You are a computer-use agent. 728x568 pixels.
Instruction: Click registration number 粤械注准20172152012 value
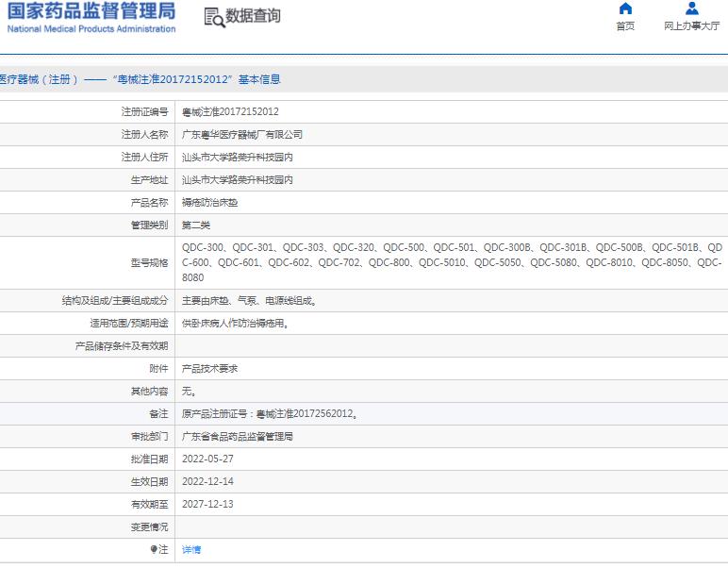coord(230,111)
